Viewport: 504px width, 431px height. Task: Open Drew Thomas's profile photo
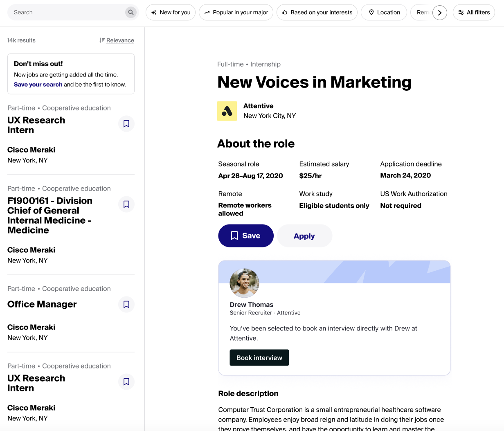point(244,283)
